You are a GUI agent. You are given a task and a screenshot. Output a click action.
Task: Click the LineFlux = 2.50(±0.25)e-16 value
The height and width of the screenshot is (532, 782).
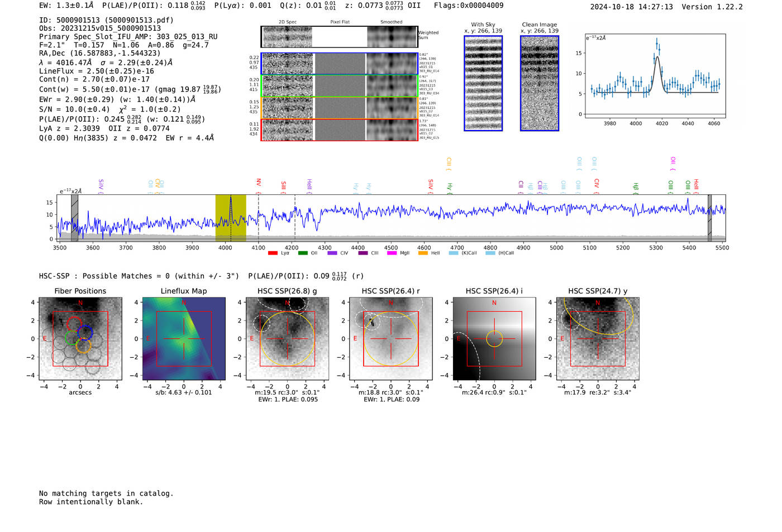pyautogui.click(x=97, y=71)
